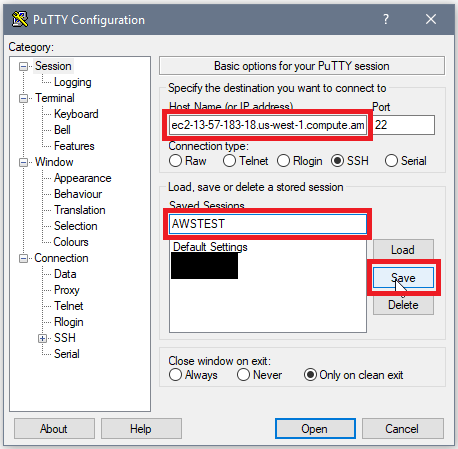
Task: Click Open to start the connection
Action: pos(315,429)
